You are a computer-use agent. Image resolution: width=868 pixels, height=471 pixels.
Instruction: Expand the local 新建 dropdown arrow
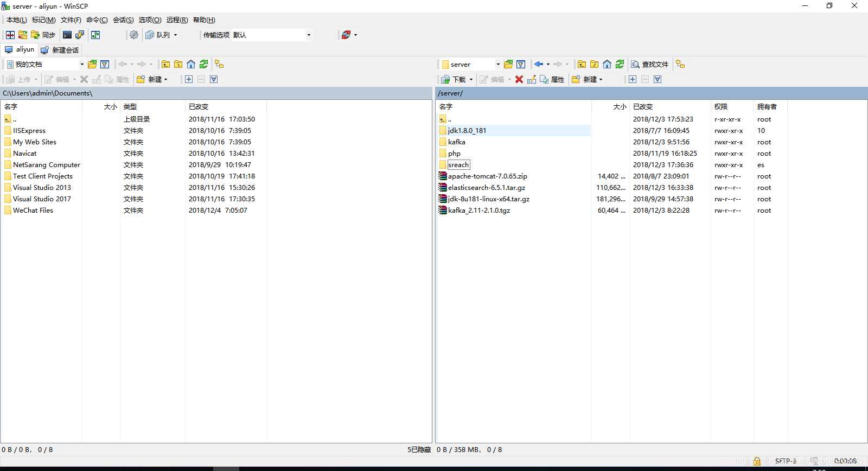(166, 79)
